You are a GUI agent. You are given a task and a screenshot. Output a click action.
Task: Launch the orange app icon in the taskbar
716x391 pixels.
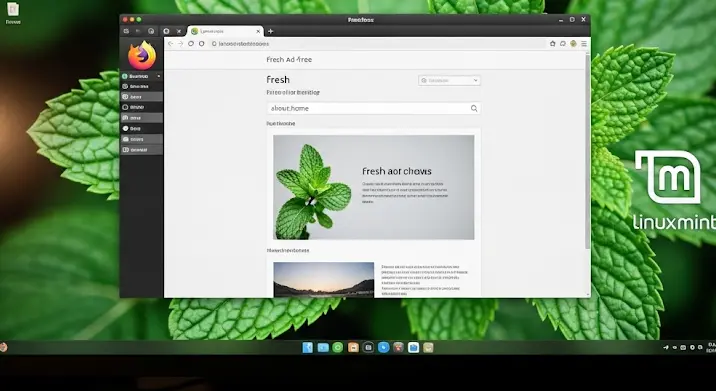[x=353, y=348]
